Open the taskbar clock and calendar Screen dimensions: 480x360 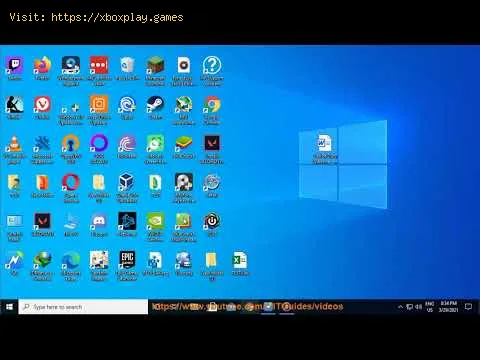click(x=449, y=307)
